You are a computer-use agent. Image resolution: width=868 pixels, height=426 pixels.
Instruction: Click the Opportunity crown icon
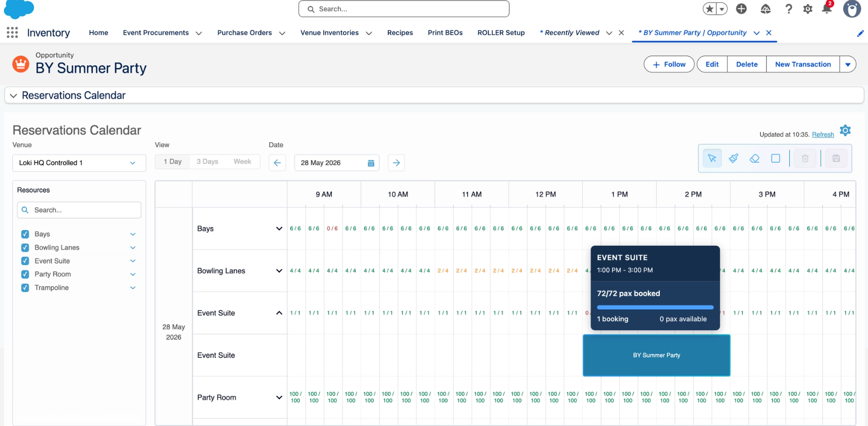(x=21, y=64)
